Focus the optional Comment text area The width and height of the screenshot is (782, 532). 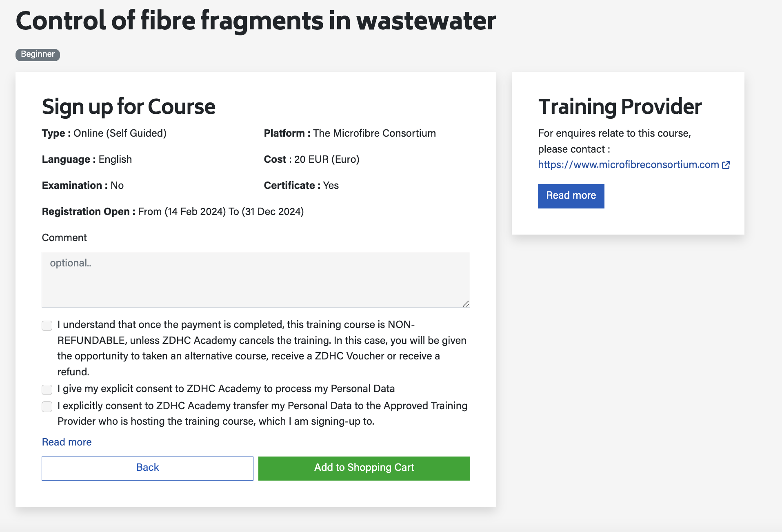click(x=255, y=279)
